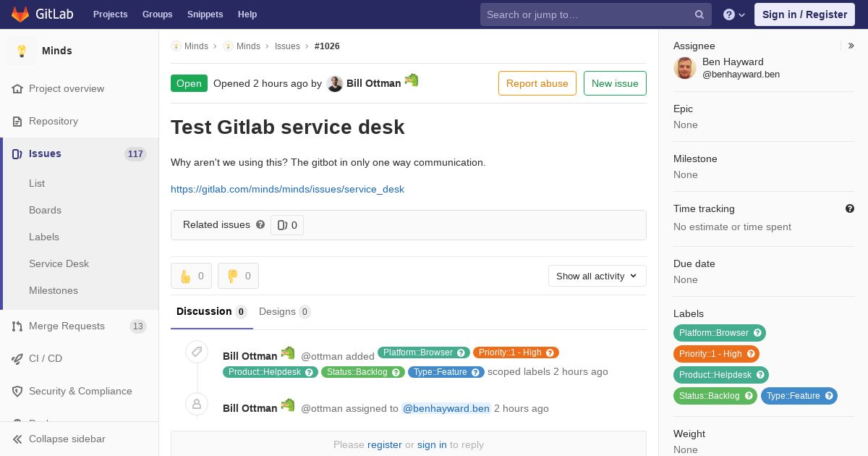Open Project overview in sidebar
Viewport: 868px width, 456px height.
[x=67, y=88]
